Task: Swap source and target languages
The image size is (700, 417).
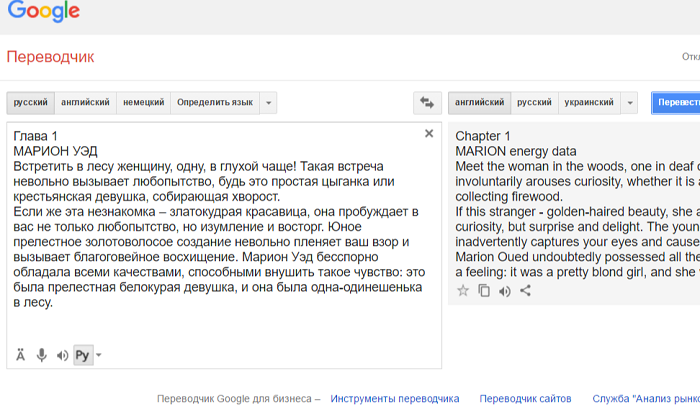Action: pyautogui.click(x=427, y=103)
